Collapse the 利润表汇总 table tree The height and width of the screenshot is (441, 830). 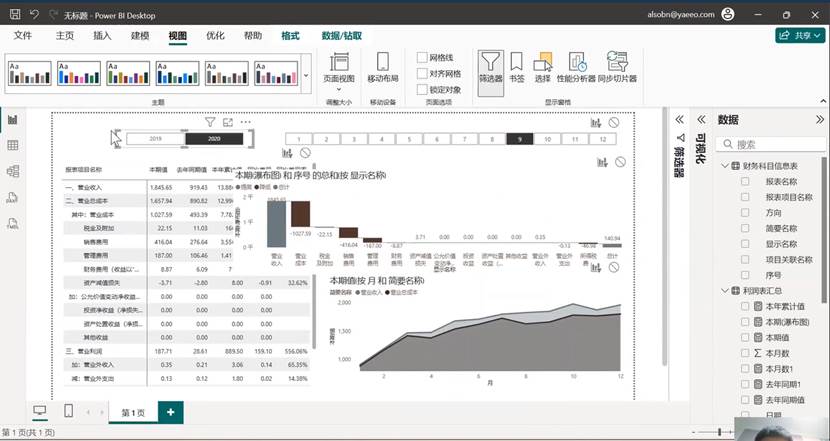pos(725,291)
